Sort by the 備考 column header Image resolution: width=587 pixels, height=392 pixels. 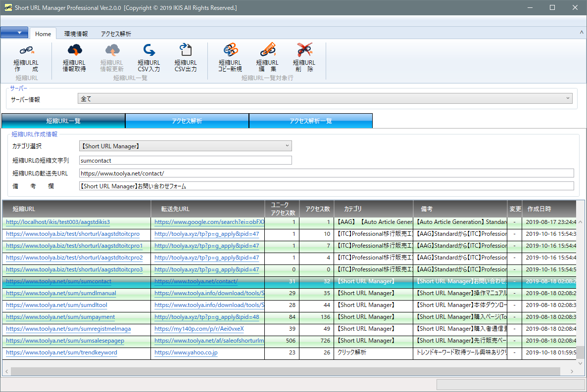pos(460,209)
